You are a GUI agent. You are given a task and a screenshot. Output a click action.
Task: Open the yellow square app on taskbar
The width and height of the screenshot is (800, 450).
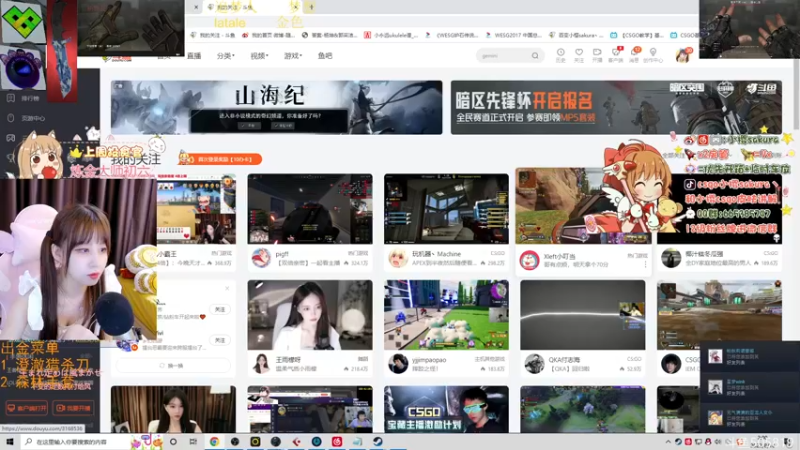(x=255, y=441)
